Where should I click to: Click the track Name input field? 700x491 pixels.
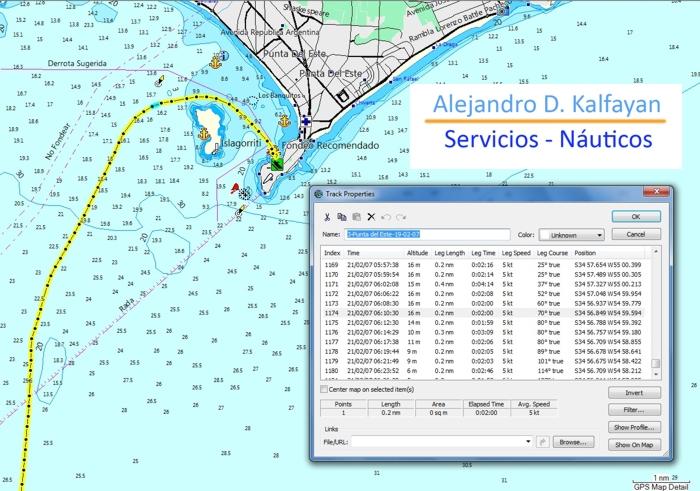tap(427, 234)
